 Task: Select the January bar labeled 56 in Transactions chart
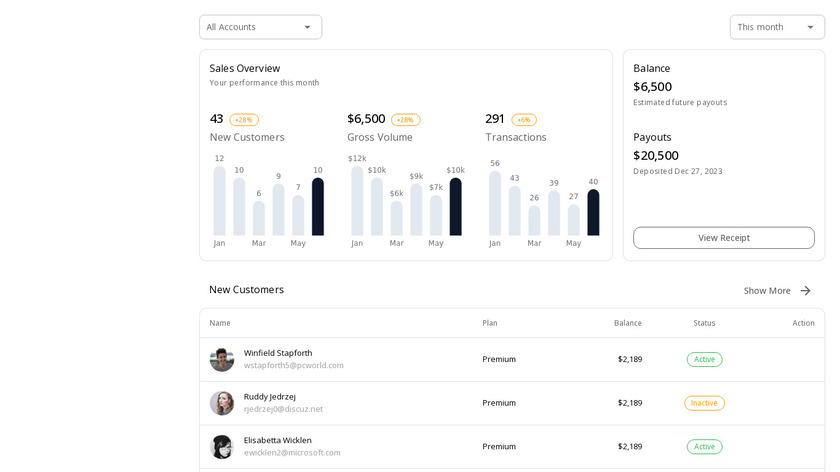(494, 203)
